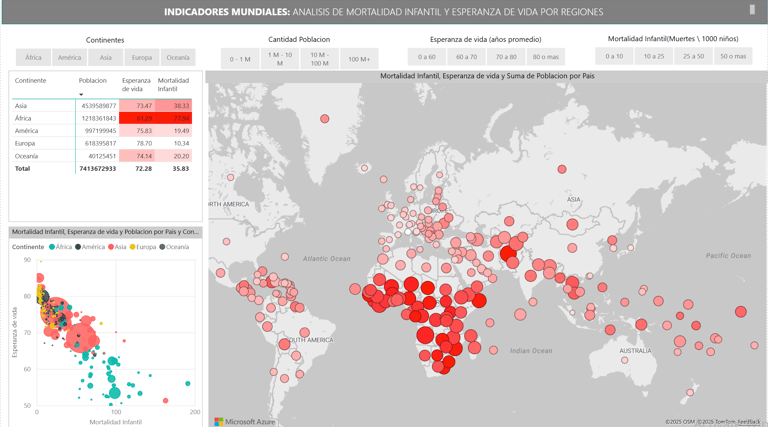The height and width of the screenshot is (427, 768).
Task: Filter by Europa in the continent slicer
Action: 142,57
